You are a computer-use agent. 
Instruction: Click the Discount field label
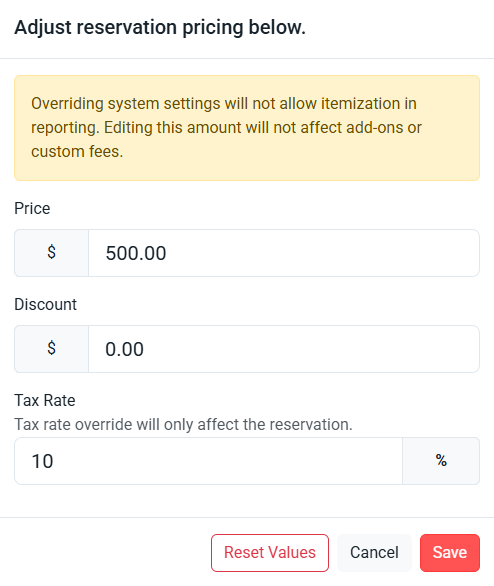[46, 304]
